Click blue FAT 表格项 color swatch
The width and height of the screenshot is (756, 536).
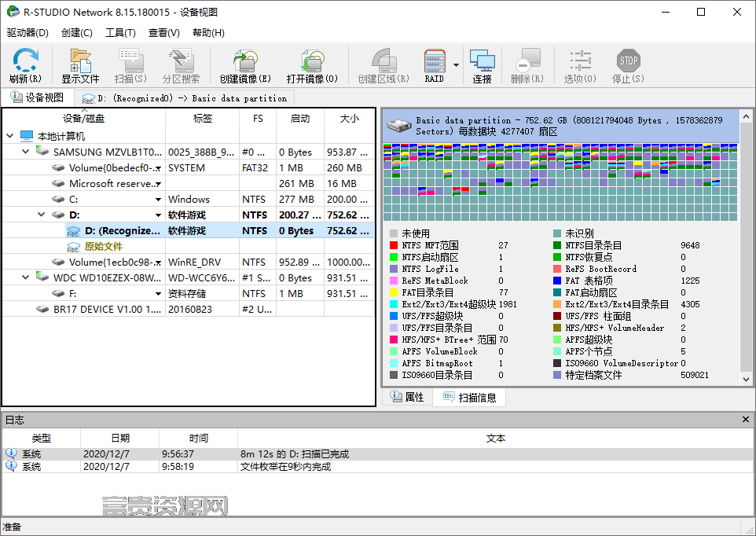coord(557,281)
